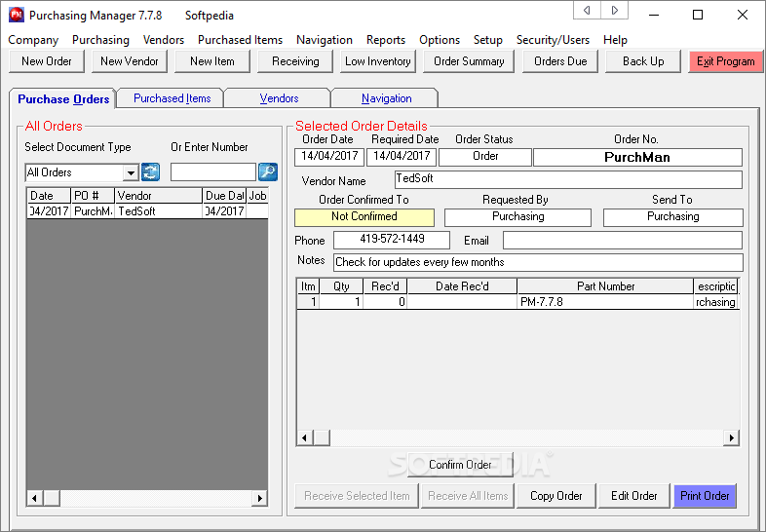Open the Purchasing menu
Image resolution: width=766 pixels, height=532 pixels.
click(x=100, y=40)
